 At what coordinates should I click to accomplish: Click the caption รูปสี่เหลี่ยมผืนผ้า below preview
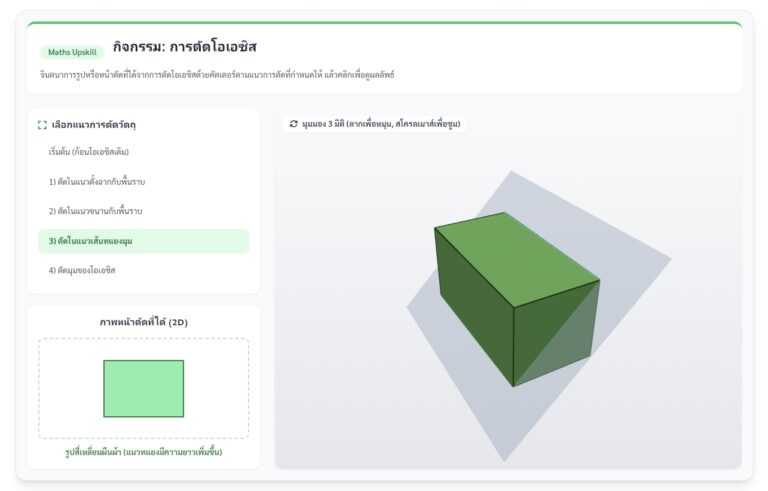click(144, 452)
